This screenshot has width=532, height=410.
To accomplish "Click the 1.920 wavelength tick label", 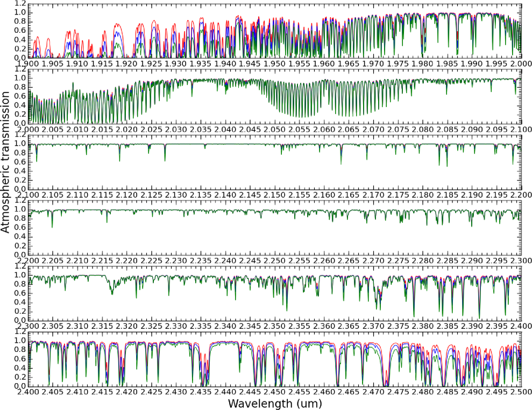I will pyautogui.click(x=127, y=63).
